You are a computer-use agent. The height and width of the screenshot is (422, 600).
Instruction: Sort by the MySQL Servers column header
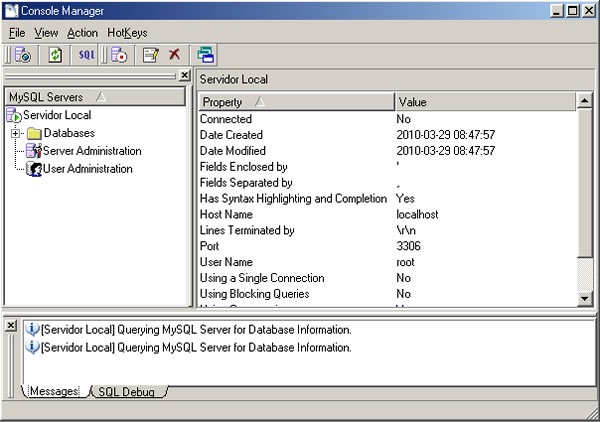[95, 97]
